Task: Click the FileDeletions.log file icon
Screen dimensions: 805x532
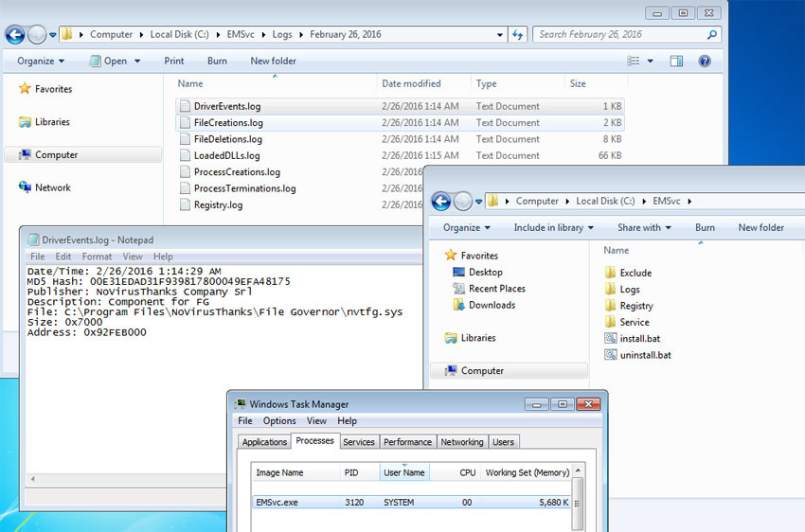Action: [x=185, y=139]
